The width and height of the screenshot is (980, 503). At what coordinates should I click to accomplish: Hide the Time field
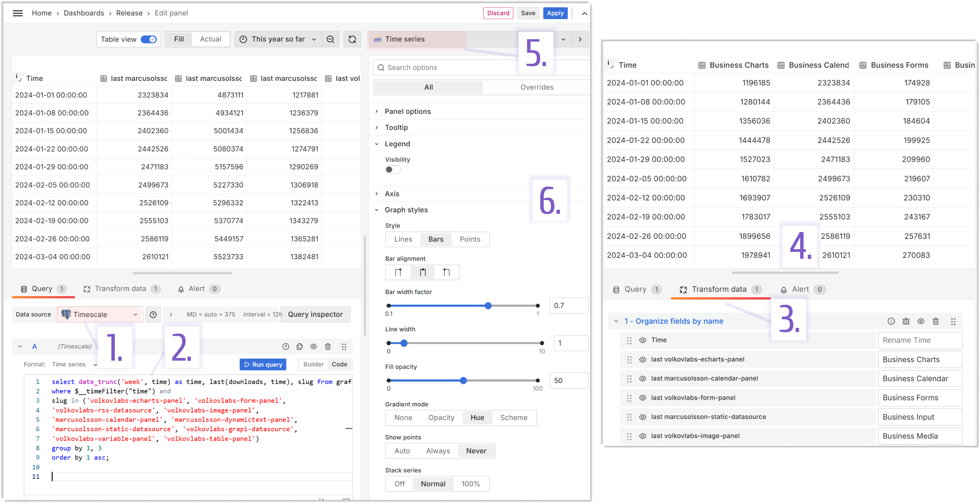[643, 340]
